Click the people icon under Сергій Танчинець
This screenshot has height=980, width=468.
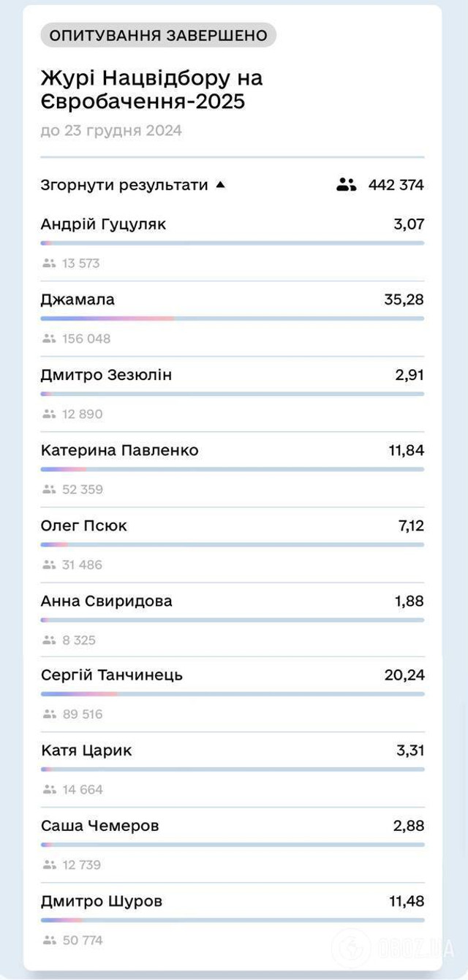(49, 713)
